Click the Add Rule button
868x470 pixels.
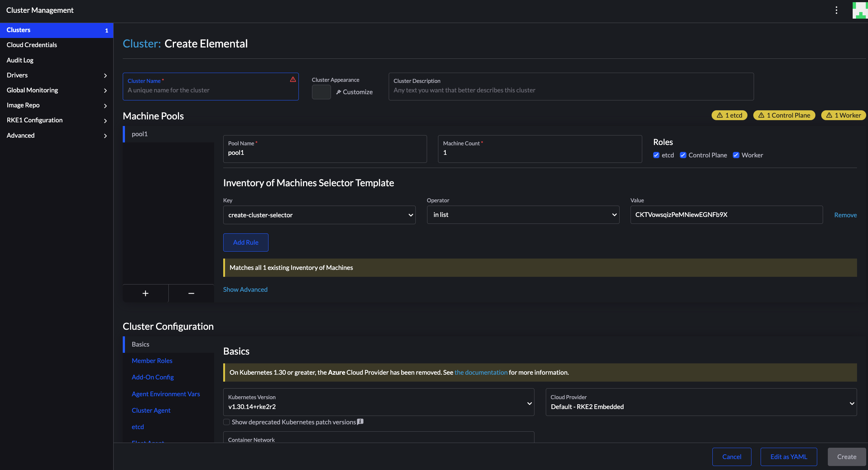(x=245, y=242)
